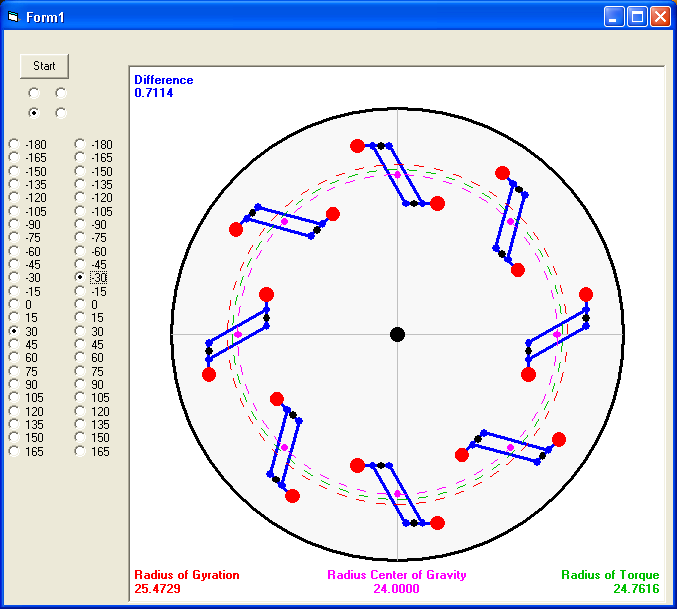Screen dimensions: 677x609
Task: Select 120 in the right angle column
Action: [x=92, y=411]
